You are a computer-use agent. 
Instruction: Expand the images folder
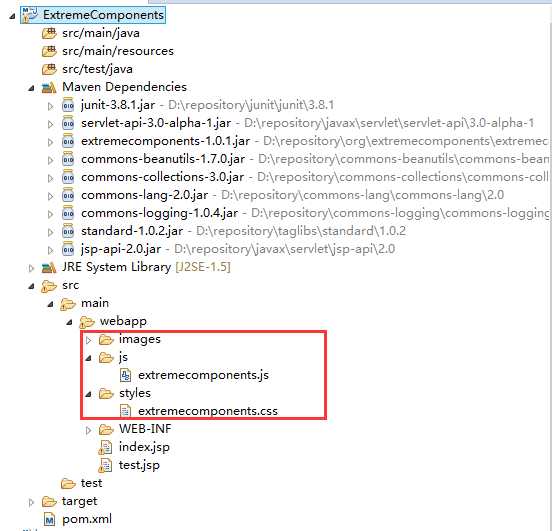click(88, 340)
